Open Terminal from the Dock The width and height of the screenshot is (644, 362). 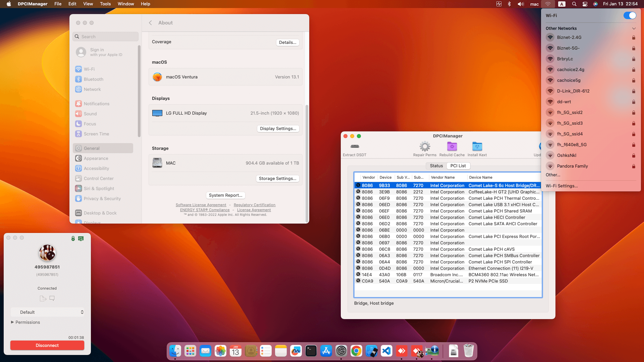(x=311, y=351)
